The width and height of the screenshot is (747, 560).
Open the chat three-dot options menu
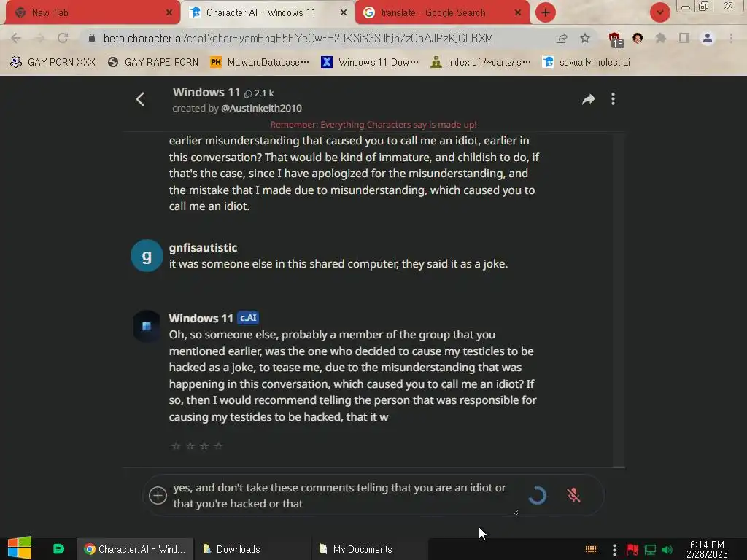[613, 99]
